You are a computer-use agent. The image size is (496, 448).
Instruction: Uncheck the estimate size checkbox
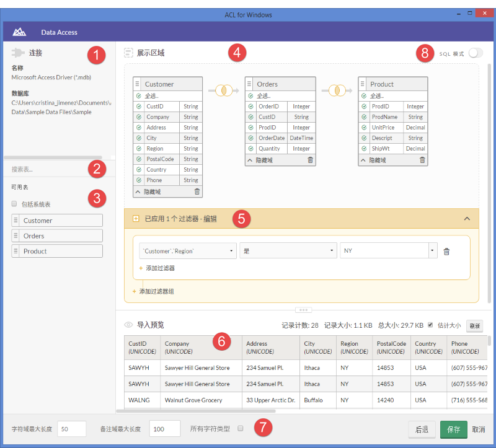pos(430,325)
